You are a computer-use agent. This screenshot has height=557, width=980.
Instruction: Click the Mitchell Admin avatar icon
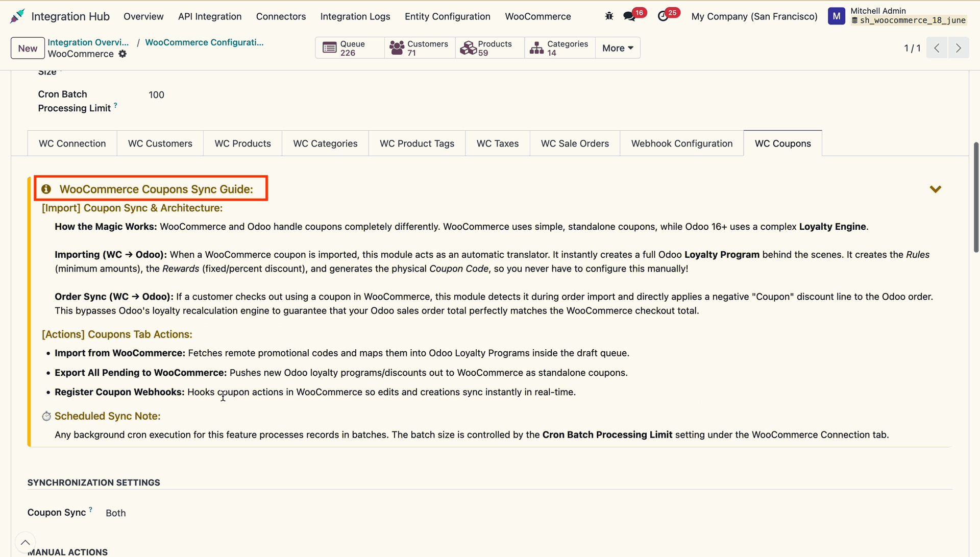pyautogui.click(x=836, y=16)
